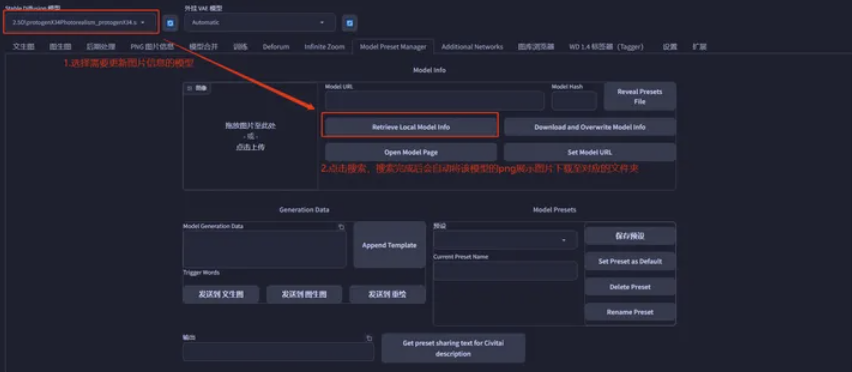Click the Trigger Words label
852x372 pixels.
(201, 273)
